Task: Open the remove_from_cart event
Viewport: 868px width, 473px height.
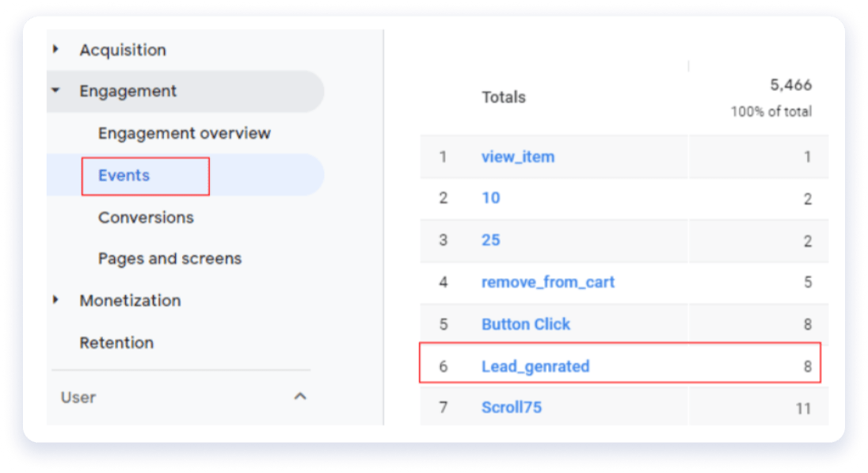Action: click(548, 282)
